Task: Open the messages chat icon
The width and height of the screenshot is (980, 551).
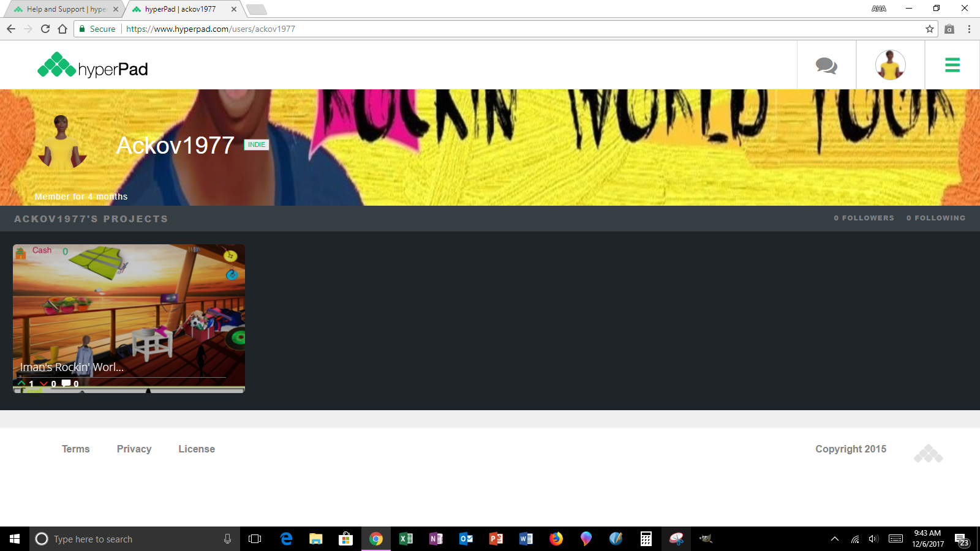Action: (826, 65)
